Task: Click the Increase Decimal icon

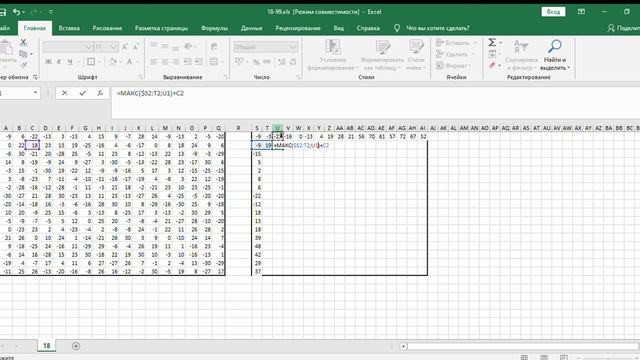Action: tap(282, 62)
